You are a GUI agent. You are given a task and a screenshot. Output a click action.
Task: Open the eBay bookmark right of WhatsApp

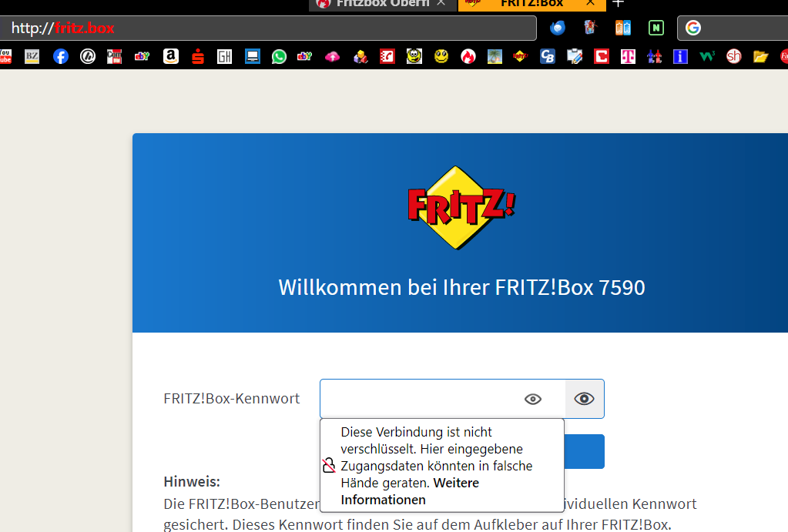[304, 56]
